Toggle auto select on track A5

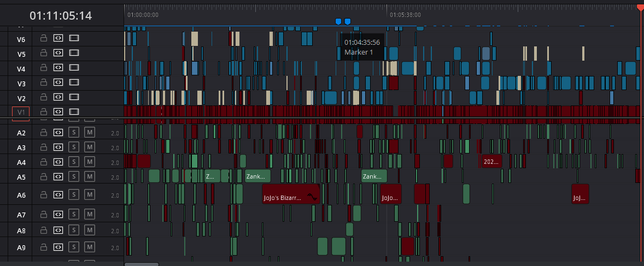pyautogui.click(x=58, y=177)
